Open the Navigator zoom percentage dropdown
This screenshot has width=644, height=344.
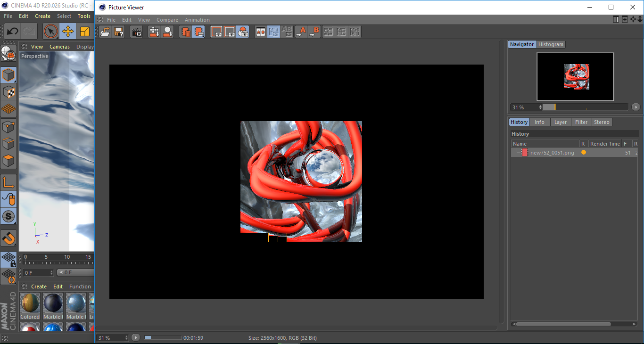(540, 107)
